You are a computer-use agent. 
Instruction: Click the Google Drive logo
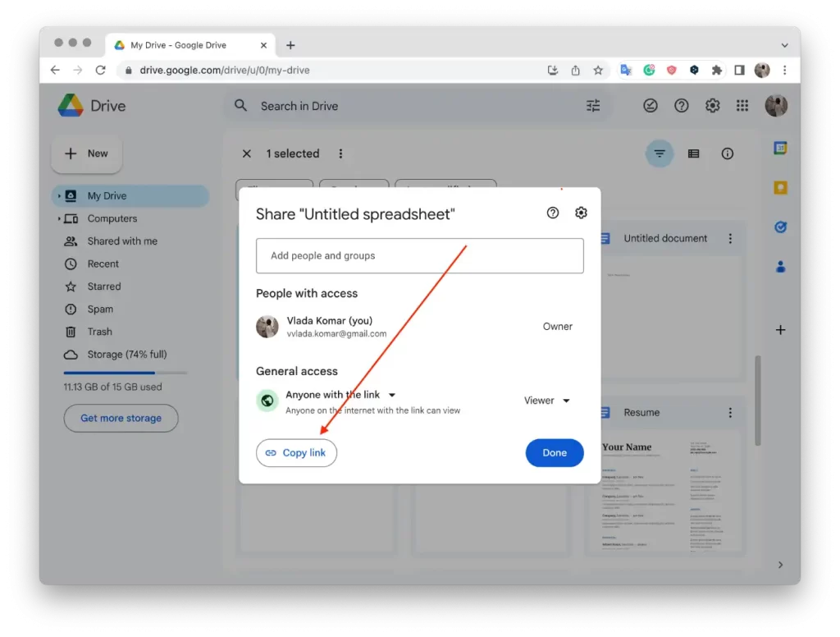point(71,106)
